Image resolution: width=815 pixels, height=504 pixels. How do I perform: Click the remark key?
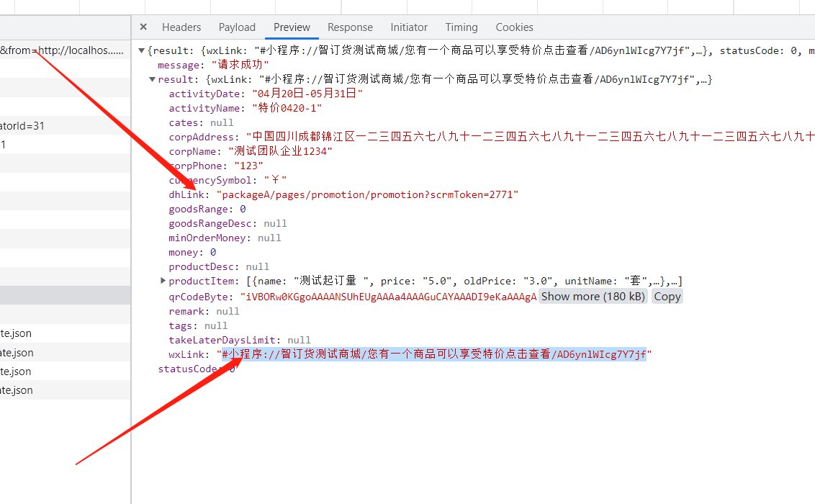tap(186, 311)
